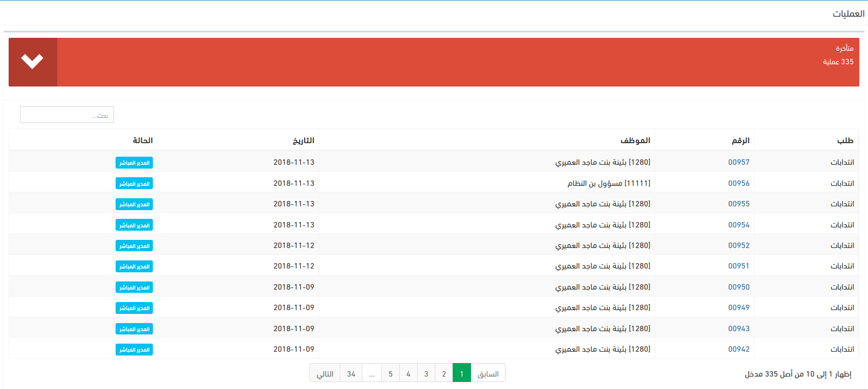Click the التالي next page button
This screenshot has height=389, width=868.
pyautogui.click(x=325, y=374)
